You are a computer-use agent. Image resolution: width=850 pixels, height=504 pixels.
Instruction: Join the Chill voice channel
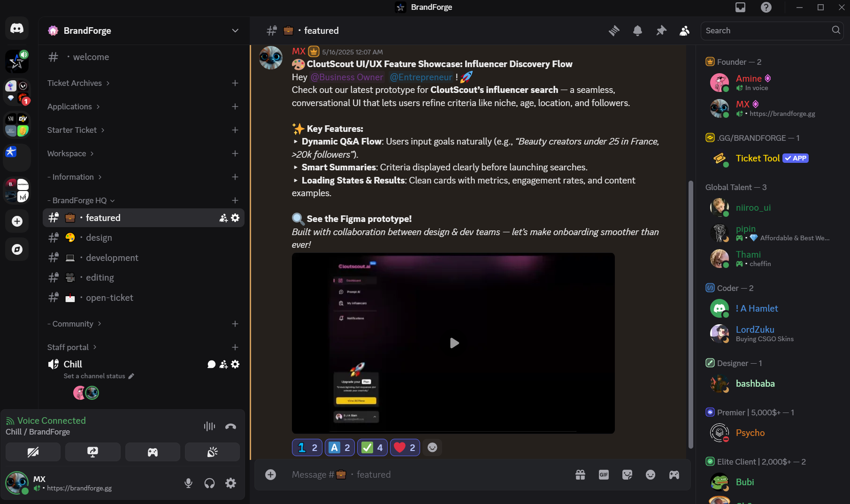point(73,364)
